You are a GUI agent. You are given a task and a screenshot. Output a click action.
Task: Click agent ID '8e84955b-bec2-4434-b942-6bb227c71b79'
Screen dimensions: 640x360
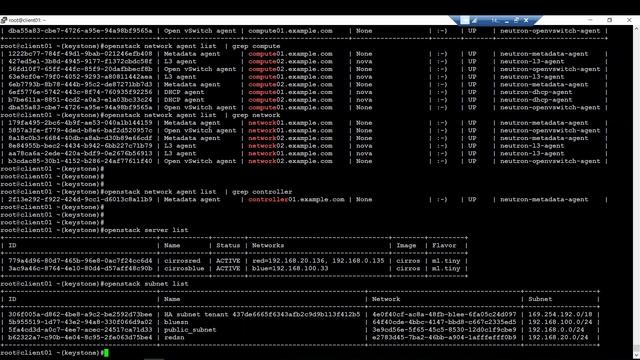coord(80,146)
